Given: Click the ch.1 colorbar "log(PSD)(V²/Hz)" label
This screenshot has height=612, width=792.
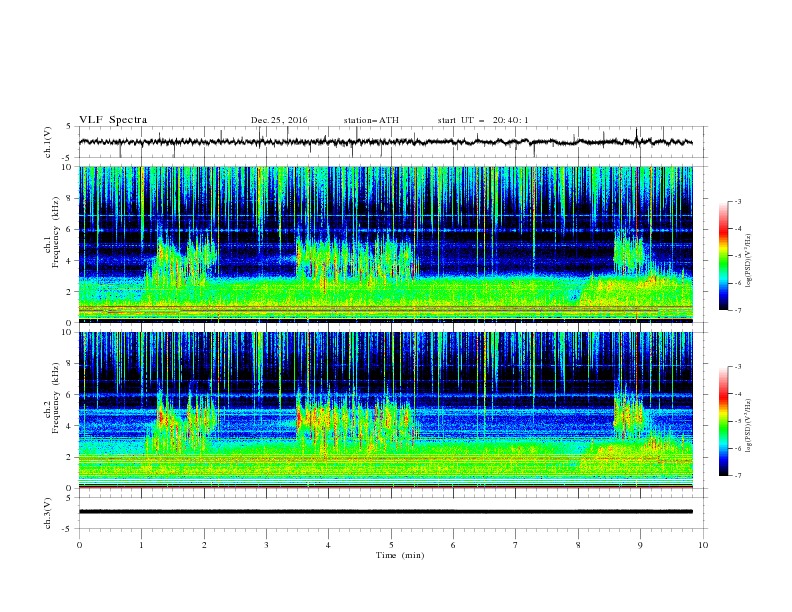Looking at the screenshot, I should pyautogui.click(x=748, y=261).
